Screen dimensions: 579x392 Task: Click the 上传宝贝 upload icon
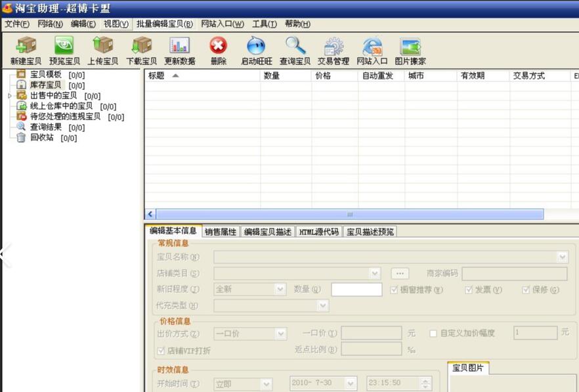click(x=102, y=45)
